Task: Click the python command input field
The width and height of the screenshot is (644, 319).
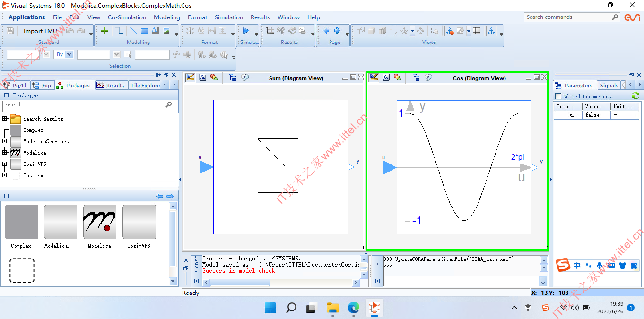Action: [x=461, y=281]
